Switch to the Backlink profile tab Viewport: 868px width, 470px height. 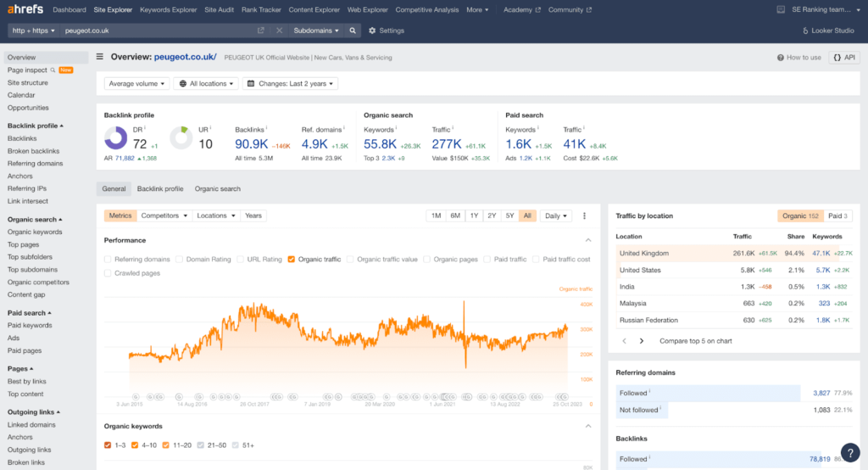[160, 188]
